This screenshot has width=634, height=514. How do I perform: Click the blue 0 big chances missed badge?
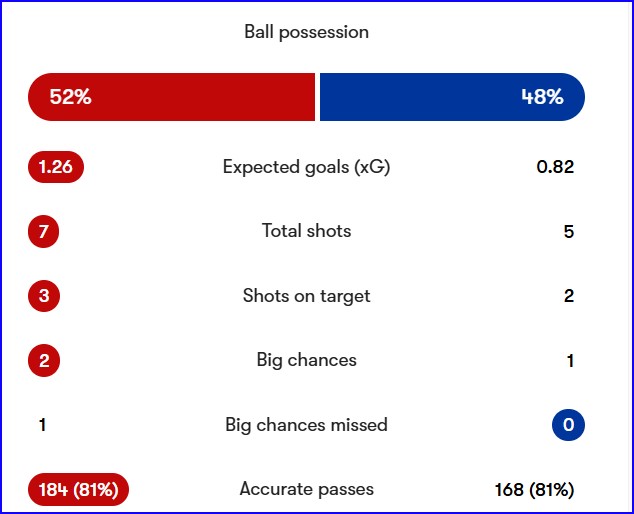tap(568, 425)
